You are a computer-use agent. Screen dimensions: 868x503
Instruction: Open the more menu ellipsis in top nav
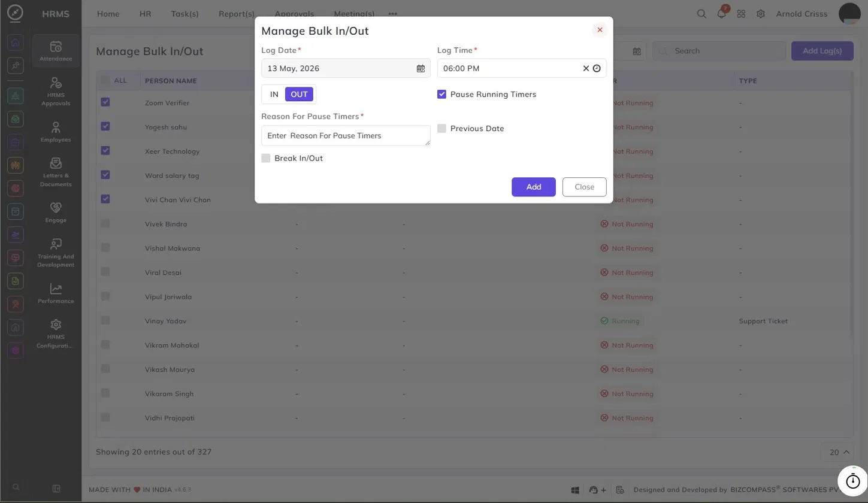pos(393,14)
